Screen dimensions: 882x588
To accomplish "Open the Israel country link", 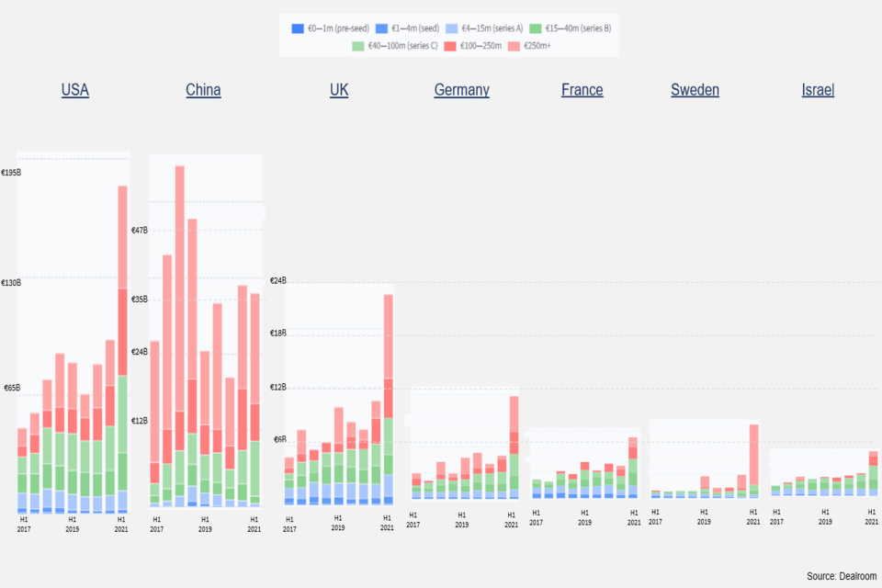I will (818, 90).
